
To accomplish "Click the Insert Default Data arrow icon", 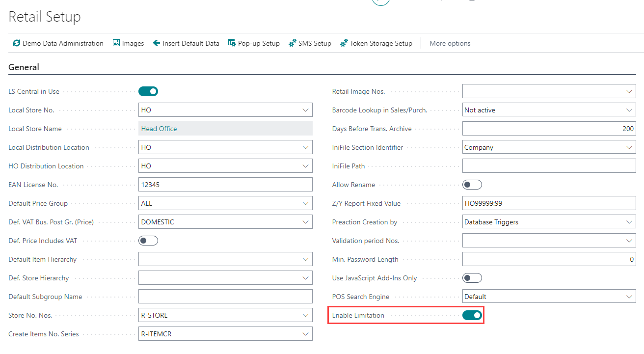I will (157, 43).
